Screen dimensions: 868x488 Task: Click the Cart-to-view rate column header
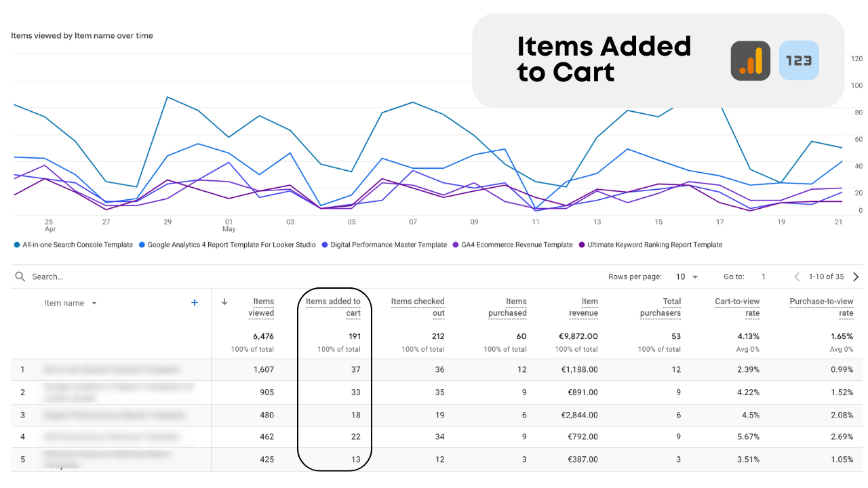tap(738, 307)
